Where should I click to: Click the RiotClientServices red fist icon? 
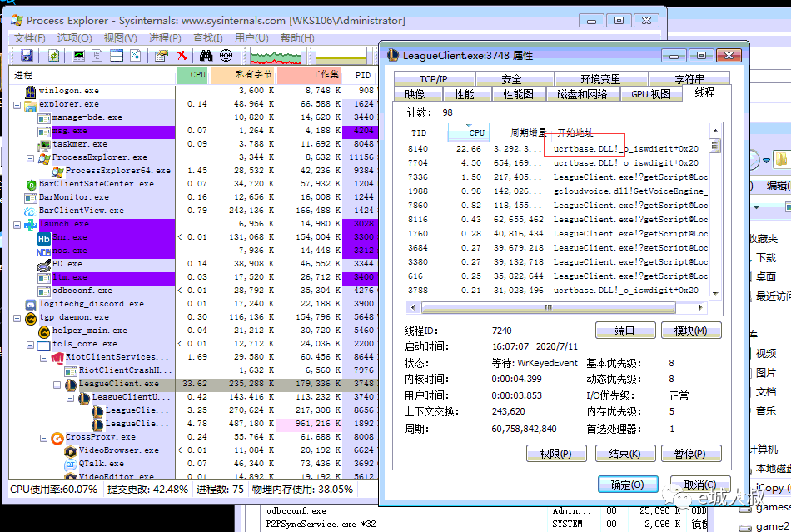pos(57,357)
